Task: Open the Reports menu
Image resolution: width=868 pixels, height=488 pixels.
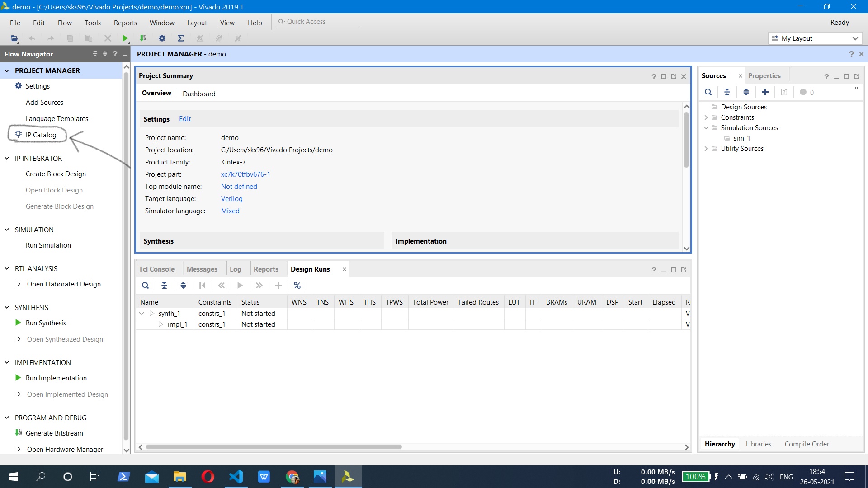Action: pyautogui.click(x=125, y=23)
